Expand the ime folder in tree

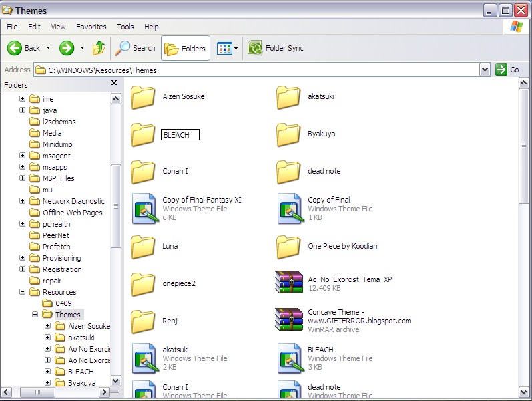coord(22,98)
